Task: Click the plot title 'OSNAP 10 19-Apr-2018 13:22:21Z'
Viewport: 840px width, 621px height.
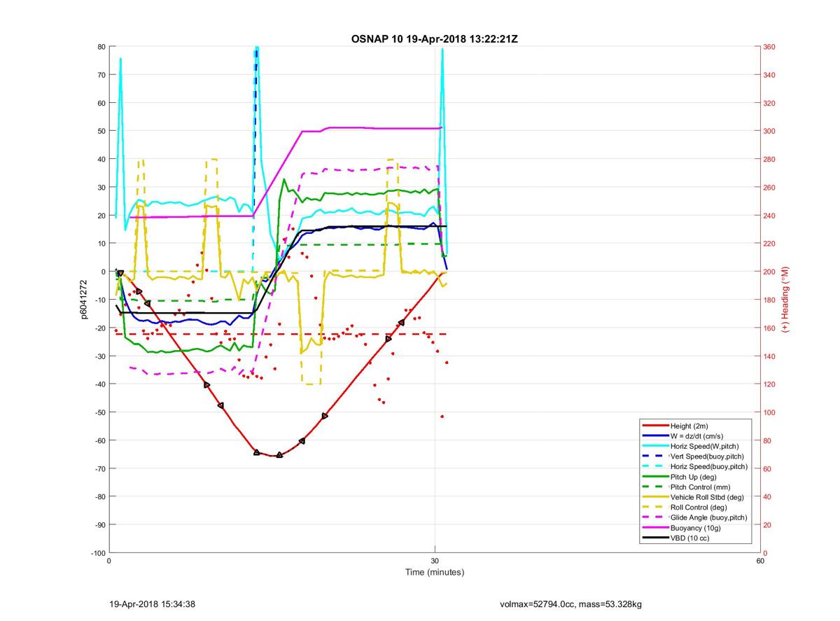Action: [435, 39]
